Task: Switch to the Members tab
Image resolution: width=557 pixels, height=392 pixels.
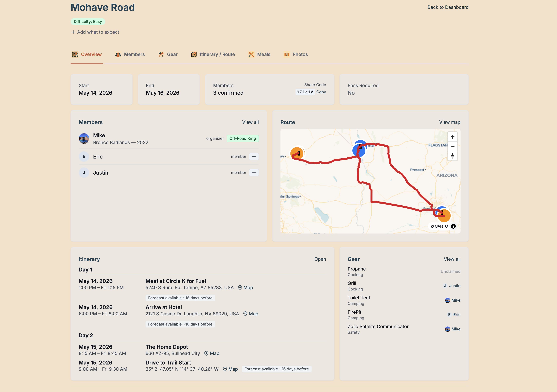Action: pyautogui.click(x=130, y=54)
